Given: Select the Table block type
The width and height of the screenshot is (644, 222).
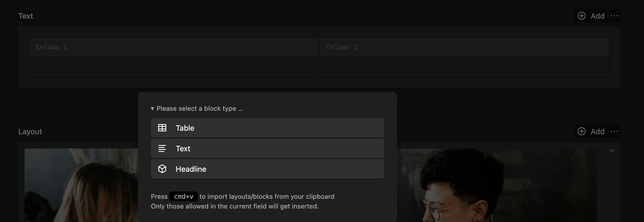Looking at the screenshot, I should [x=267, y=128].
